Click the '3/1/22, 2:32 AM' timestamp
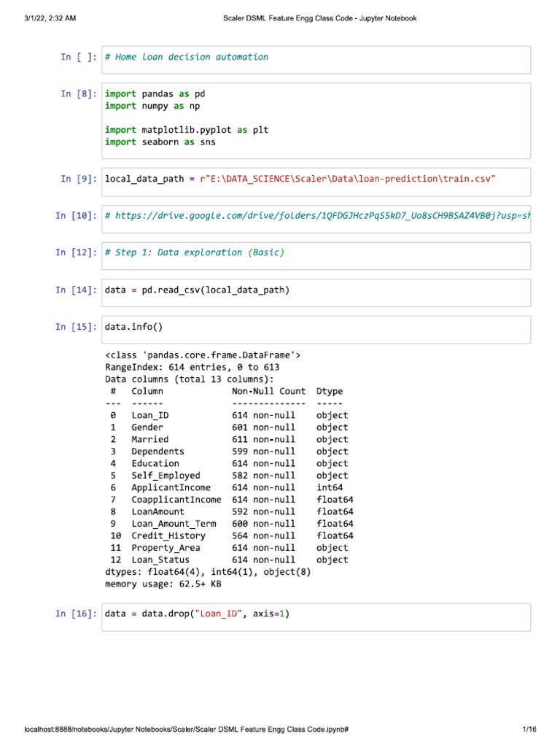Image resolution: width=560 pixels, height=747 pixels. [50, 18]
